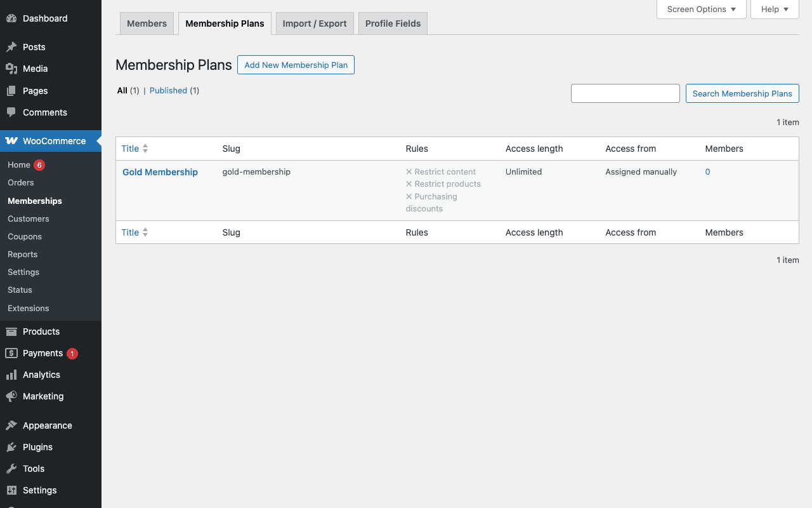
Task: Click the Media icon in the sidebar
Action: pos(11,69)
